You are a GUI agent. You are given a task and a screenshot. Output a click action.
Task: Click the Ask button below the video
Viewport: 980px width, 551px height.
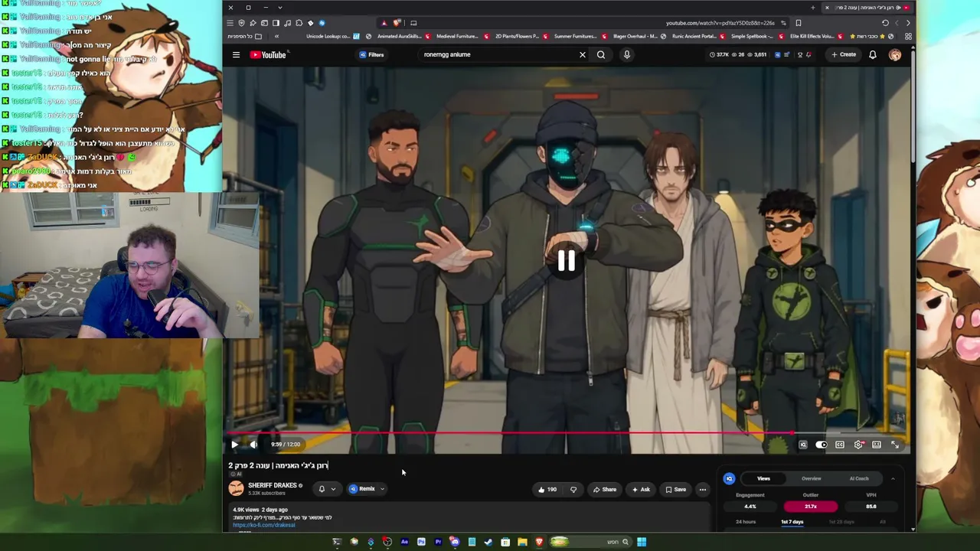642,490
